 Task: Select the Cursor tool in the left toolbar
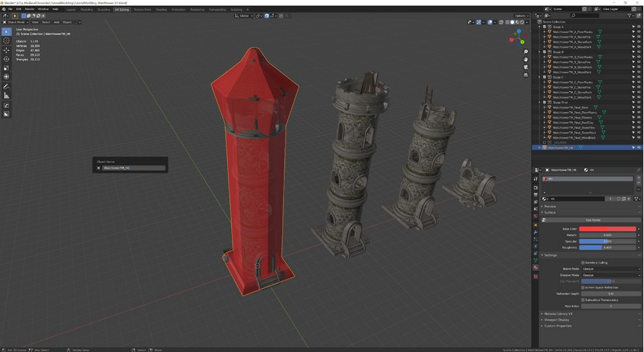tap(6, 41)
